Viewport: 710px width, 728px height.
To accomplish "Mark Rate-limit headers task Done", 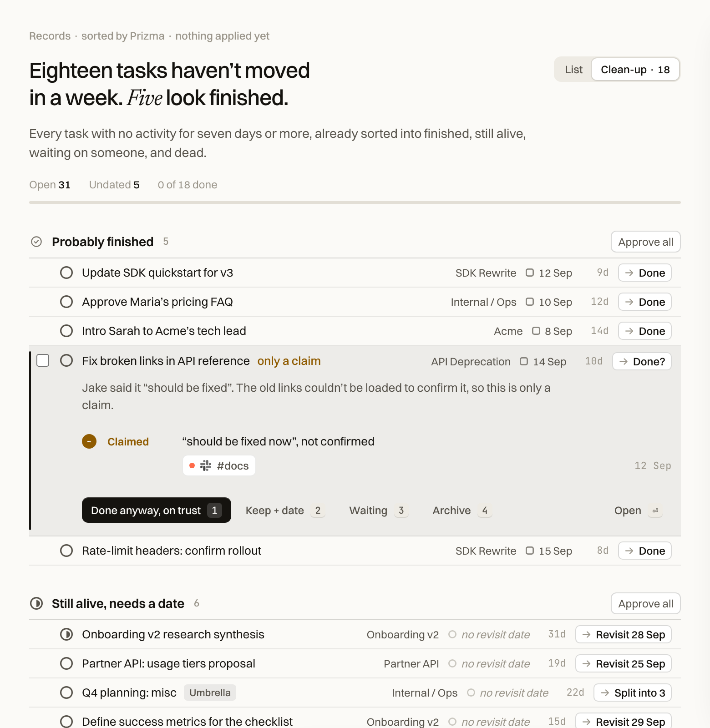I will (644, 551).
